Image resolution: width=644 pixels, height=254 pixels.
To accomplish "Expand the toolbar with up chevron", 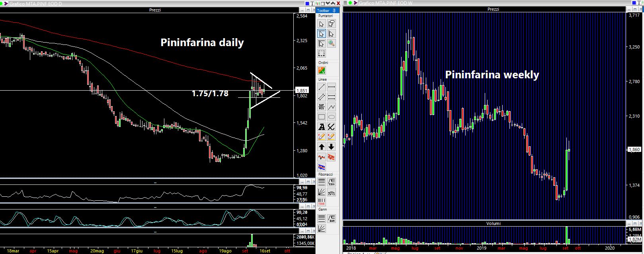I will coord(333,3).
